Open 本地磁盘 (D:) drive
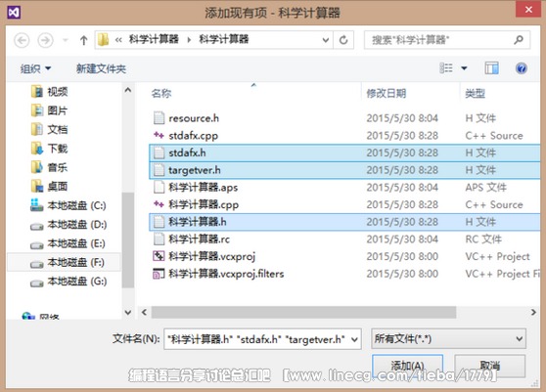 pos(68,225)
